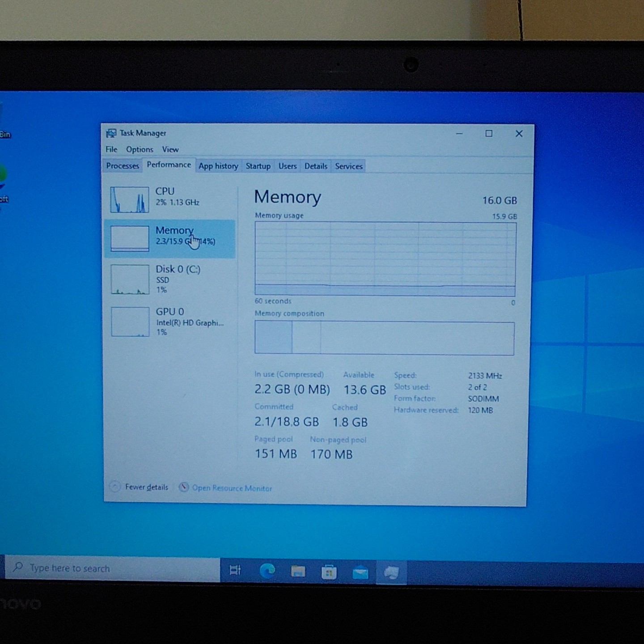Switch to the Users tab
Screen dimensions: 644x644
pos(288,166)
